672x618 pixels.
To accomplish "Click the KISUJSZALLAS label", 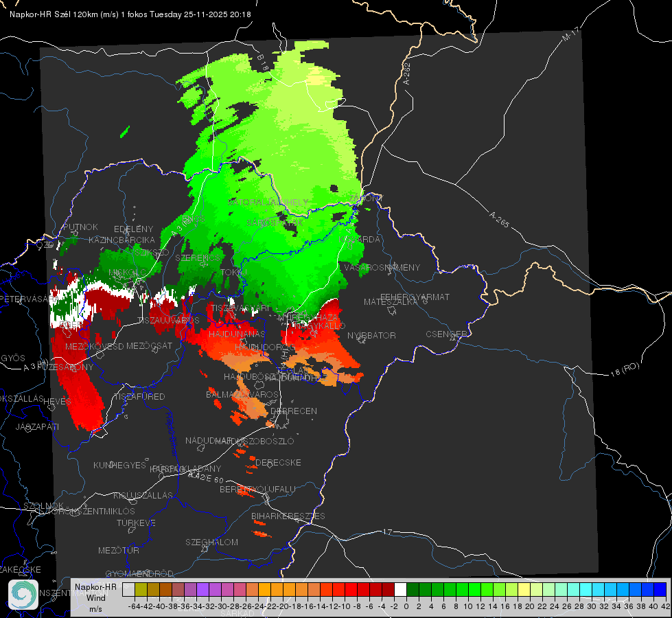I will click(x=143, y=496).
